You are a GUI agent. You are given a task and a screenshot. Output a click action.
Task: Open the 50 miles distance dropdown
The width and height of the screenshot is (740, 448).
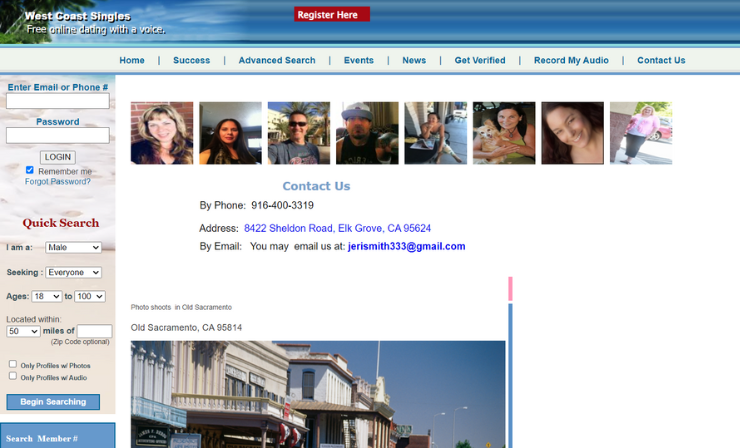pyautogui.click(x=23, y=331)
